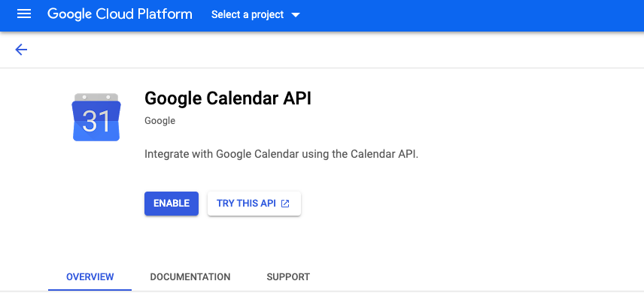Image resolution: width=644 pixels, height=293 pixels.
Task: Click the Google Cloud Platform logo text
Action: coord(120,14)
